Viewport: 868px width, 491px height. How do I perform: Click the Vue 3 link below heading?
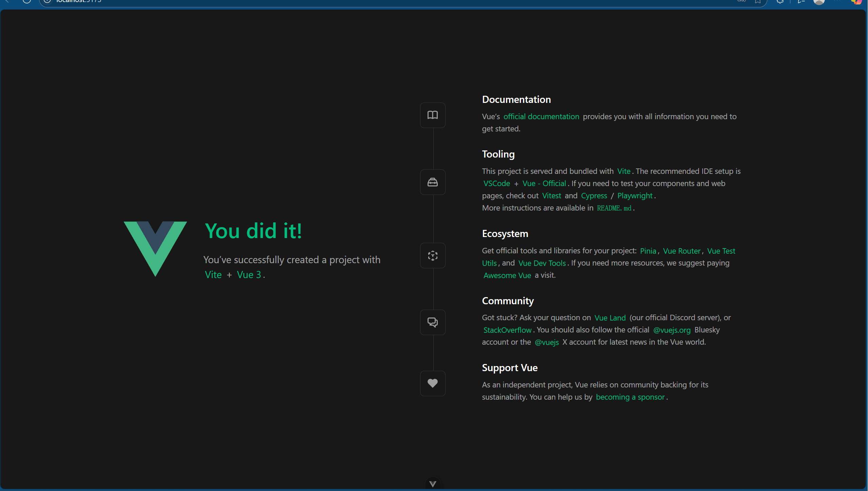[x=249, y=275]
